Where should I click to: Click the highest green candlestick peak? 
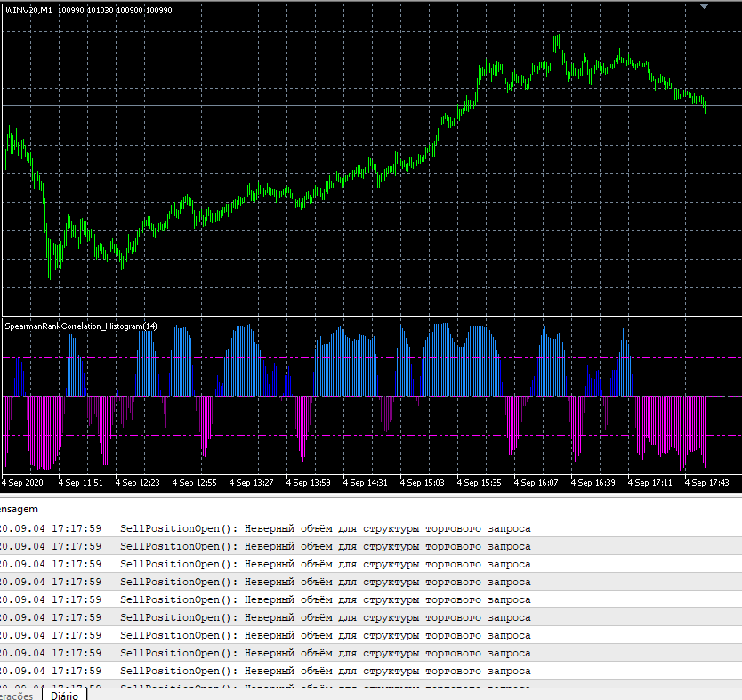(x=552, y=18)
